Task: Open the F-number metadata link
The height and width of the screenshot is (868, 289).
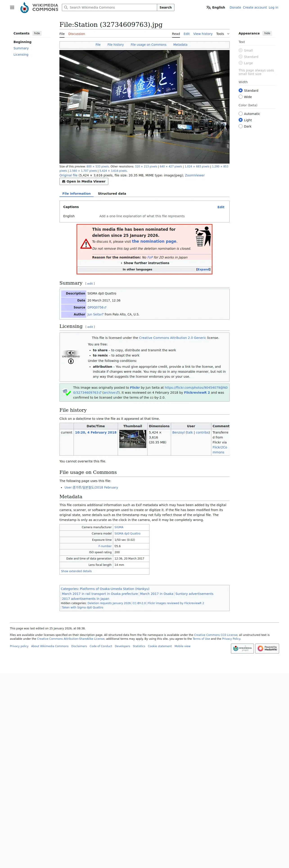Action: 105,546
